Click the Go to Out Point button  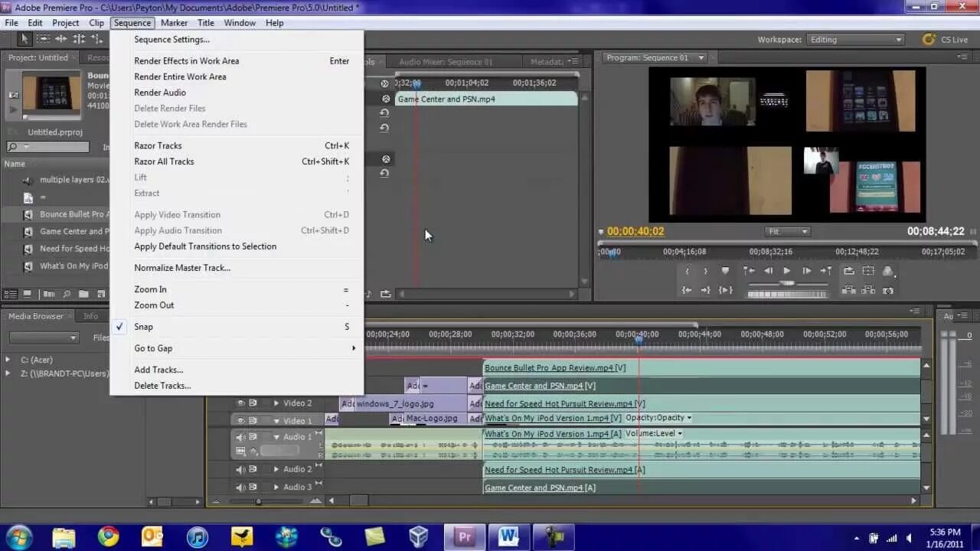[x=706, y=290]
